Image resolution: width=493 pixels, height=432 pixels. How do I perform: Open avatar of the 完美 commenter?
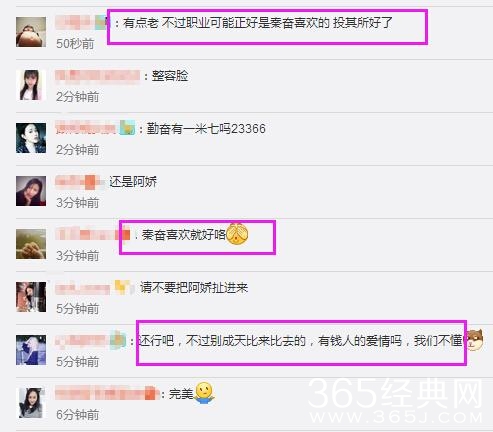31,403
